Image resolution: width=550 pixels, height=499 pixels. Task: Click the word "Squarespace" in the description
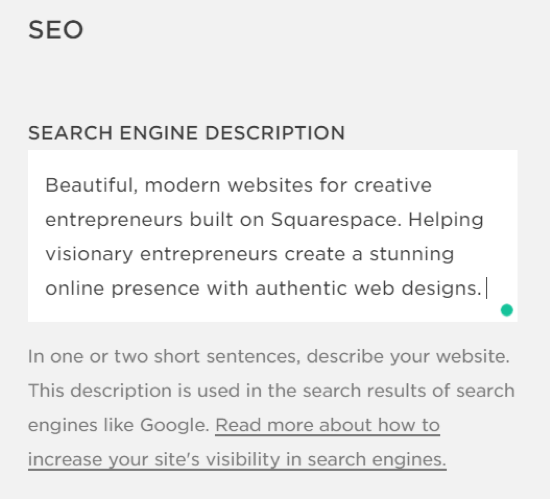(x=336, y=221)
